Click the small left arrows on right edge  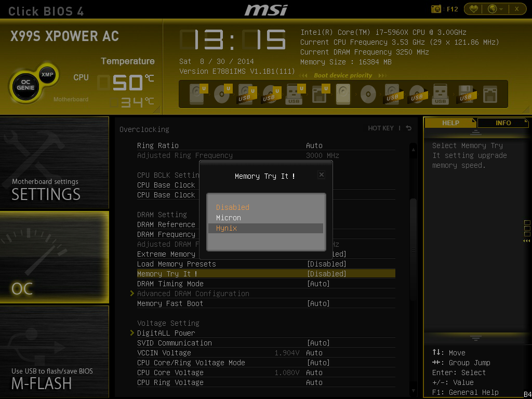tap(526, 241)
